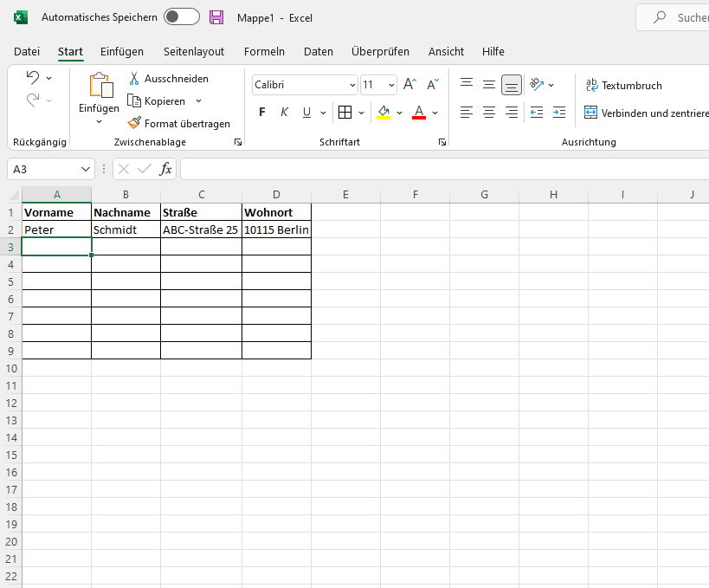Toggle Textumbruch wrap text
The height and width of the screenshot is (588, 709).
point(623,85)
